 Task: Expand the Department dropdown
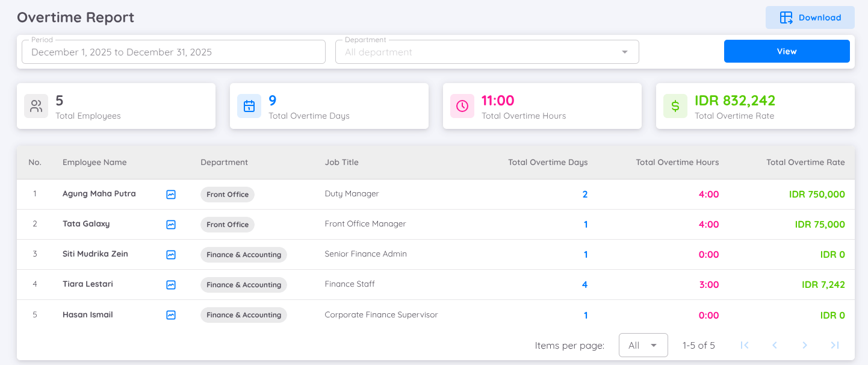pyautogui.click(x=624, y=52)
